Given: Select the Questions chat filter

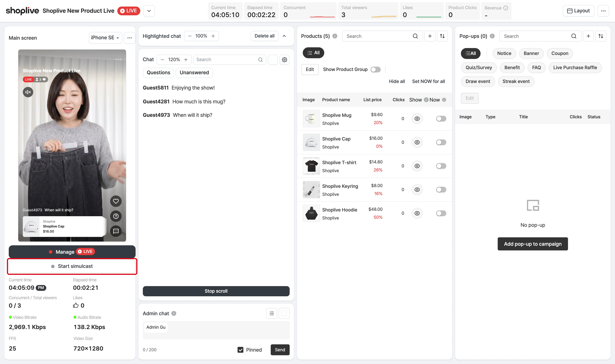Looking at the screenshot, I should [158, 73].
